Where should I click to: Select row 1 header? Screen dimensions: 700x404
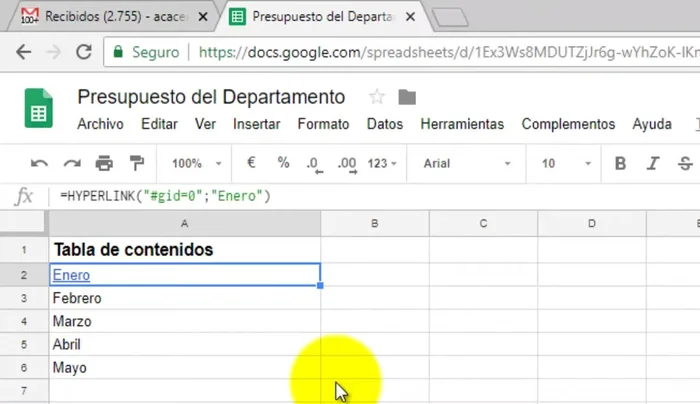pos(24,250)
